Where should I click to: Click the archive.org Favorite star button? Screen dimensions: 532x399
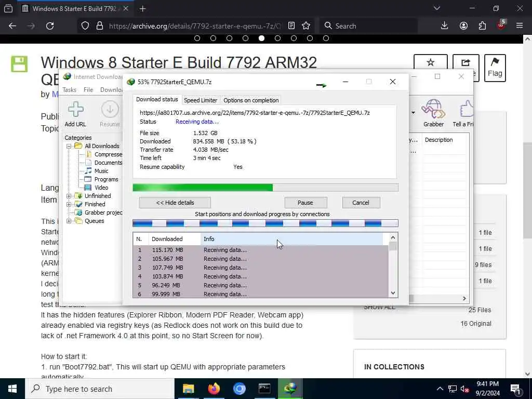point(430,63)
